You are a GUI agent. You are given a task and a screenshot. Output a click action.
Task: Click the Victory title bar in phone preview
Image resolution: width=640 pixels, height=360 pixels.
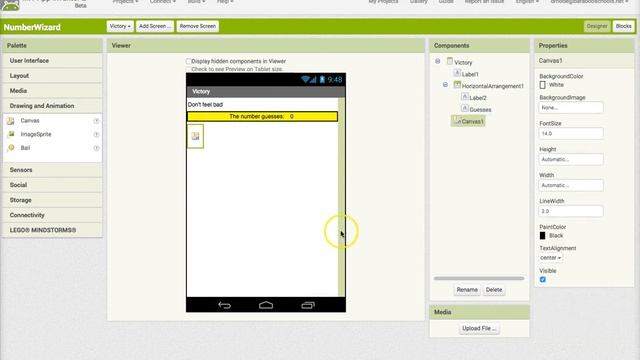(x=266, y=91)
